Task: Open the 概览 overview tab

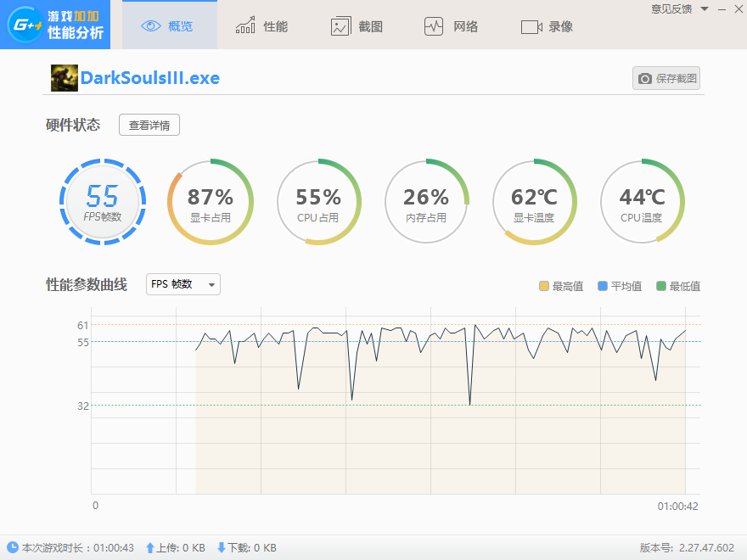Action: pyautogui.click(x=170, y=25)
